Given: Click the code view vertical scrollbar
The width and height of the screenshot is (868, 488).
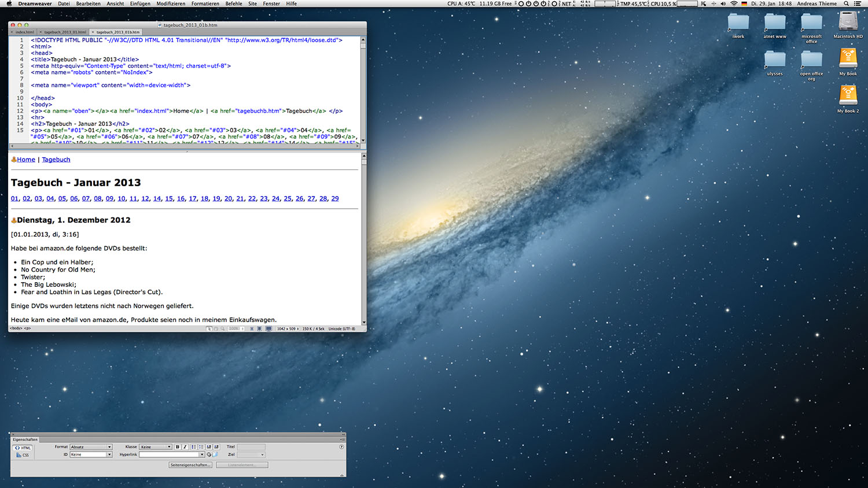Looking at the screenshot, I should (363, 90).
